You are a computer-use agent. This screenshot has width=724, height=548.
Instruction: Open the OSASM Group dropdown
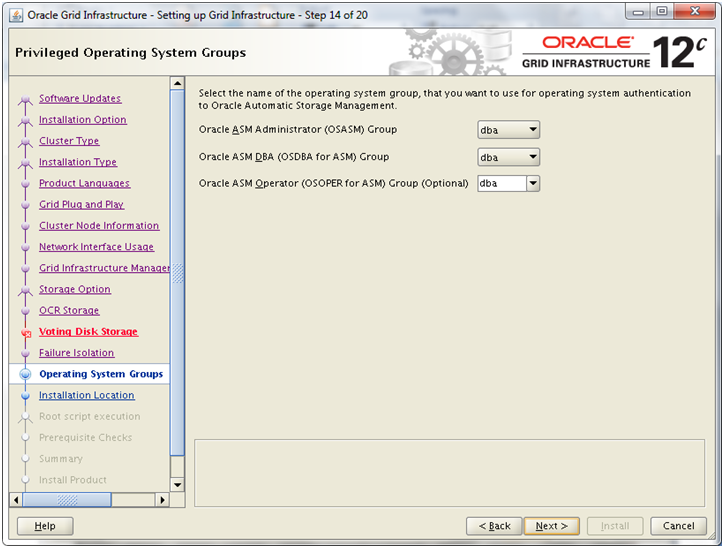pyautogui.click(x=508, y=130)
